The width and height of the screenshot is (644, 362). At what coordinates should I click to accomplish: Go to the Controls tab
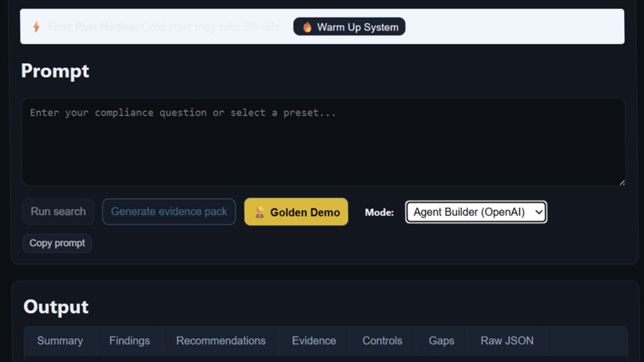pos(382,340)
